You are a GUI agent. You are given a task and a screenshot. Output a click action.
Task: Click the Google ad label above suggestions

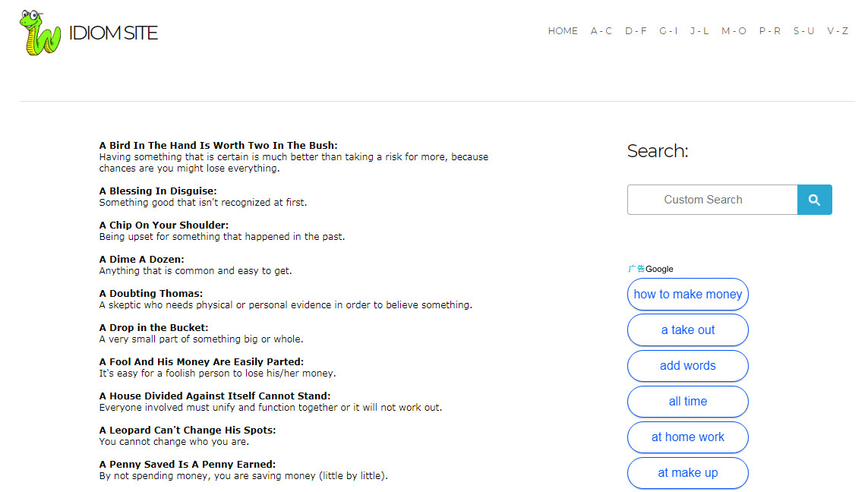point(651,269)
